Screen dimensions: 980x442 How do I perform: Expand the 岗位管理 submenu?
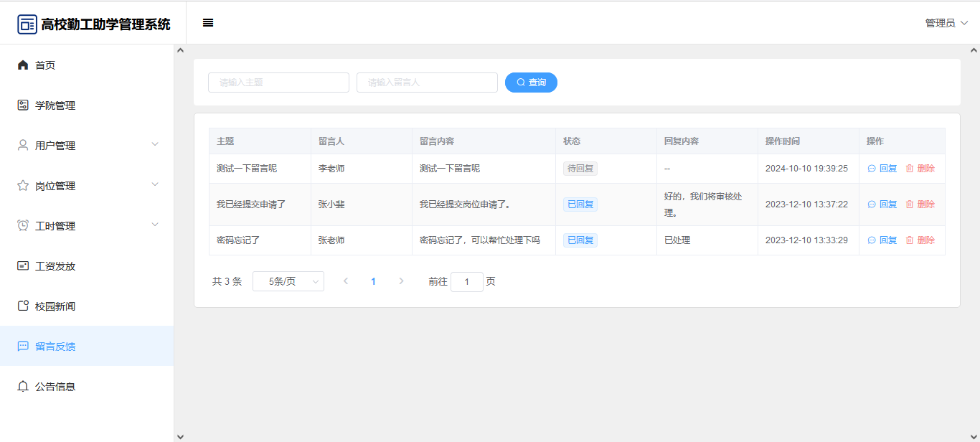[155, 185]
